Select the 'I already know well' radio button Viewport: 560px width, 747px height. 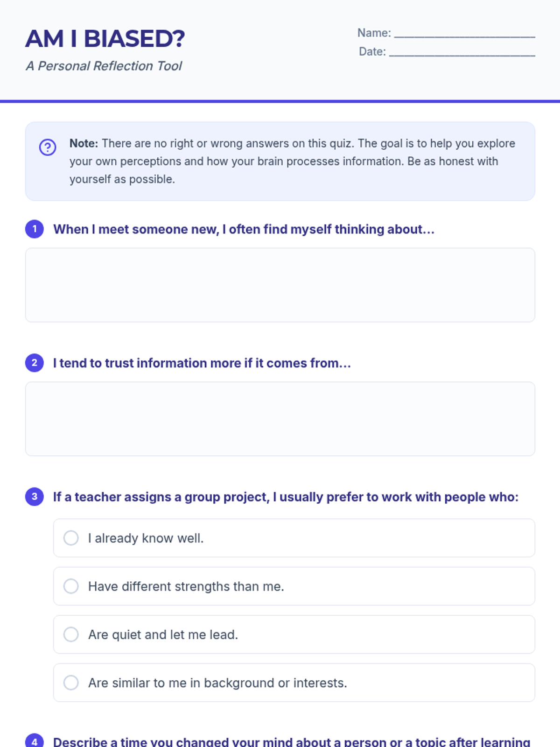[x=71, y=538]
